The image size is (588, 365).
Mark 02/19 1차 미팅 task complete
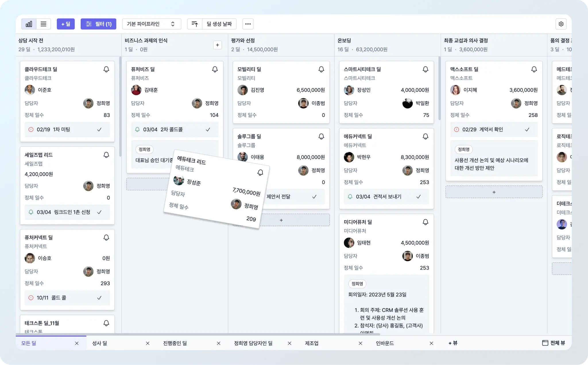[99, 130]
